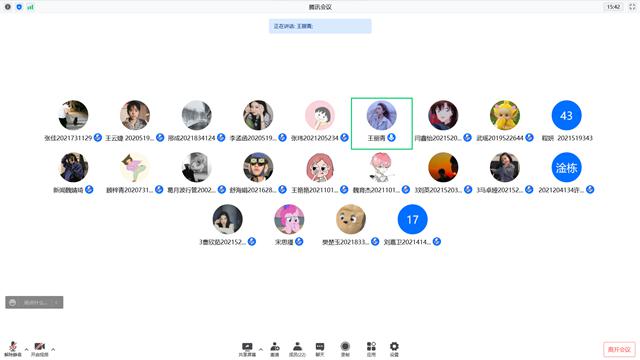The image size is (640, 360).
Task: Open audio options arrow beside microphone
Action: pos(27,349)
